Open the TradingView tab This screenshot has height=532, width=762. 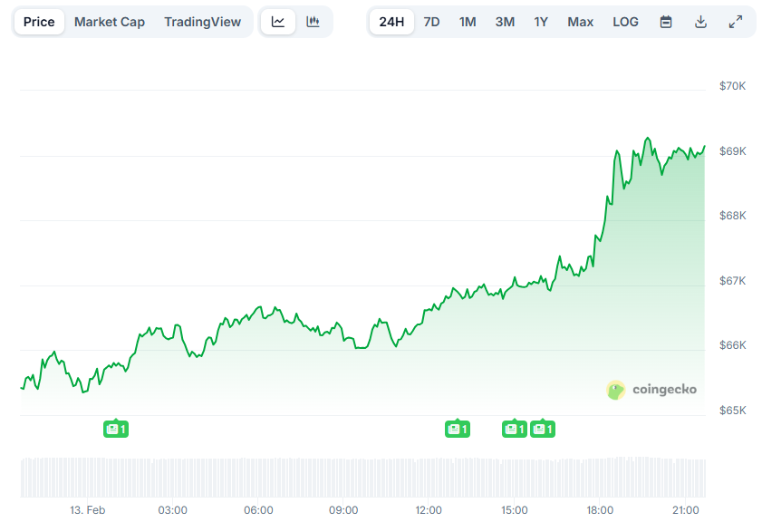click(202, 21)
